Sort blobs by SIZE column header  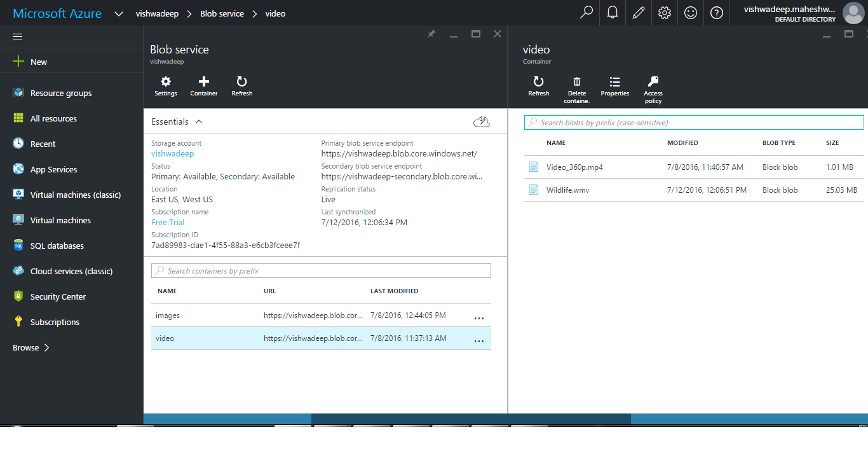click(832, 142)
